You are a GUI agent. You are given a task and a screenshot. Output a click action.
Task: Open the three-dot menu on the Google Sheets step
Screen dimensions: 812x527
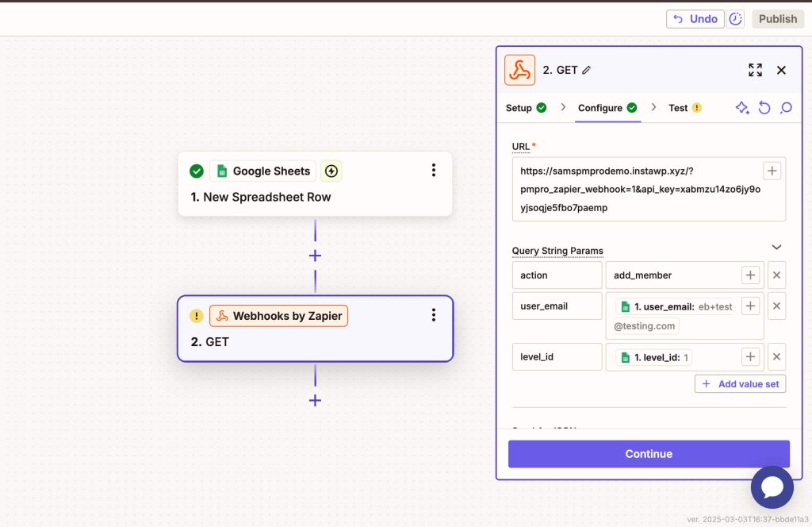coord(434,171)
